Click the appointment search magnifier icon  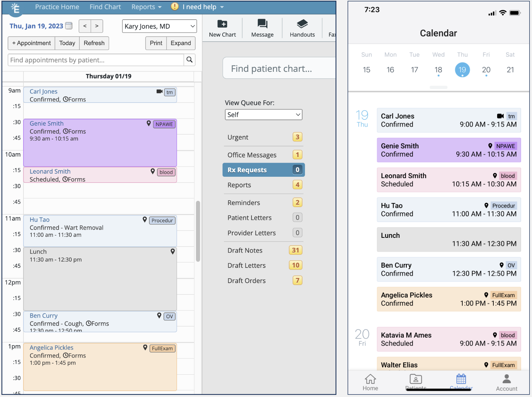click(x=189, y=60)
